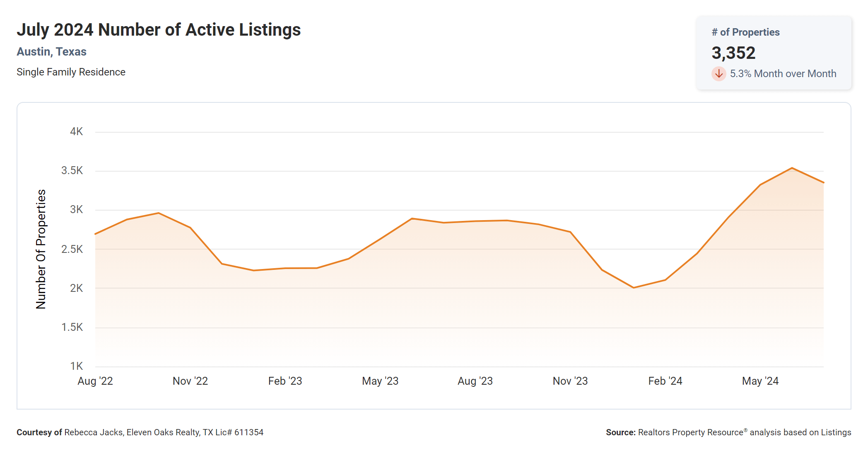Click the 3,352 properties count value
868x456 pixels.
pos(733,53)
